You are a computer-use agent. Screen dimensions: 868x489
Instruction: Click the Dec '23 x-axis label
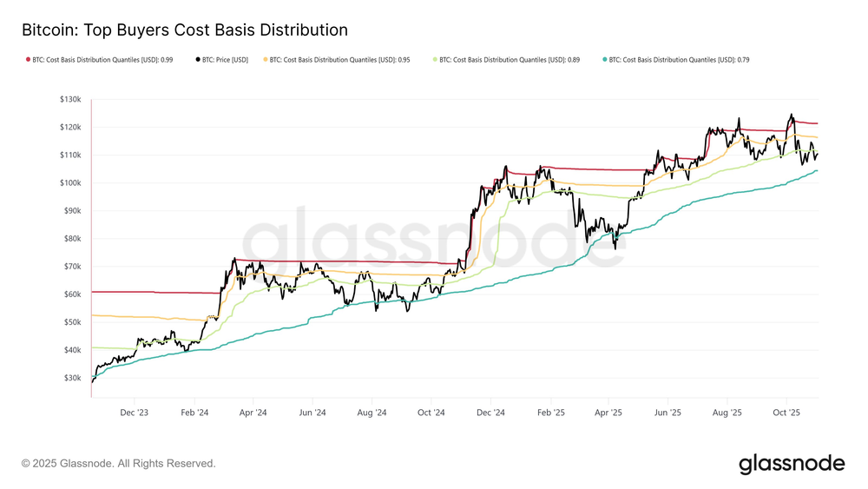click(136, 413)
